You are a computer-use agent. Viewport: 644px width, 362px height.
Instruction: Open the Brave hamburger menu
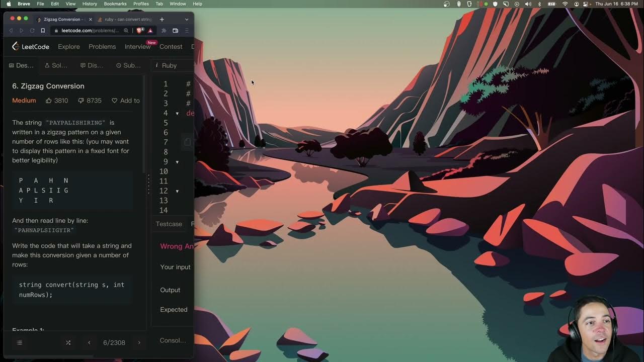click(x=187, y=31)
